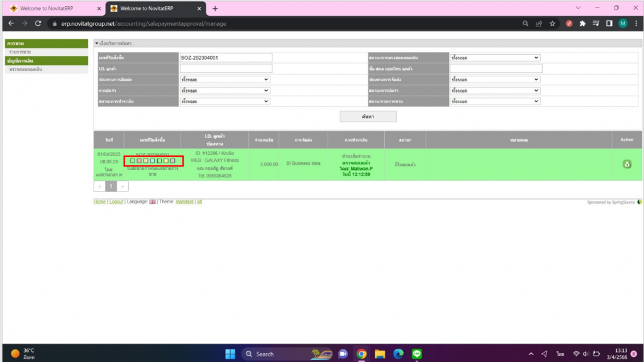Viewport: 644px width, 362px height.
Task: Click the English language flag icon
Action: click(x=152, y=201)
